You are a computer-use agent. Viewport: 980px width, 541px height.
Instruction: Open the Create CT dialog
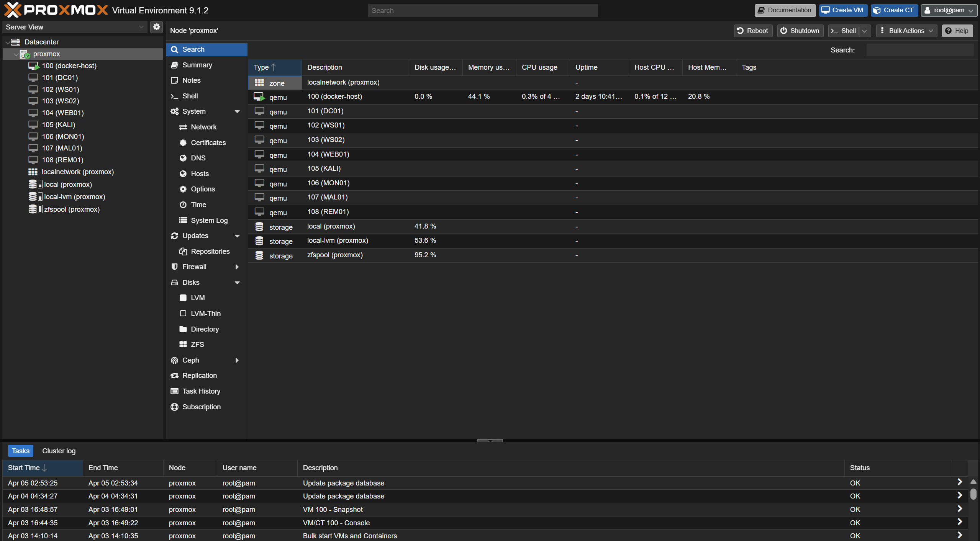click(894, 10)
